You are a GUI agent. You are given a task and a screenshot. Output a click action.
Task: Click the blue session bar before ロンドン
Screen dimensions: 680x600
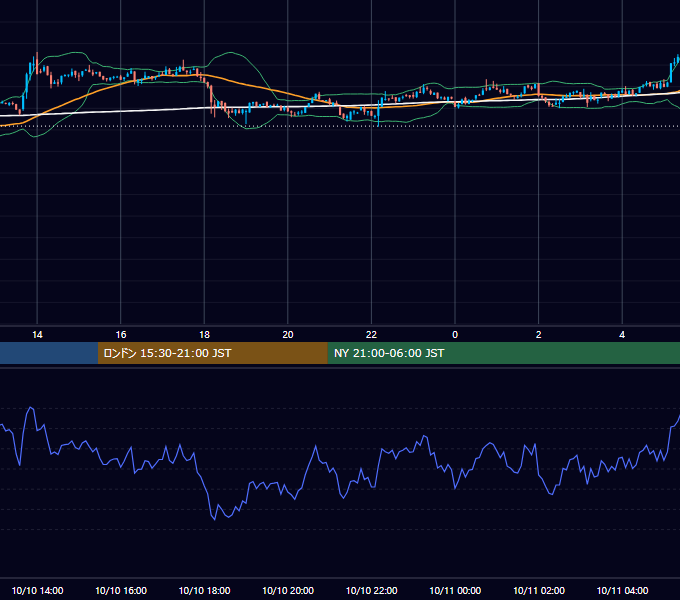pyautogui.click(x=49, y=353)
